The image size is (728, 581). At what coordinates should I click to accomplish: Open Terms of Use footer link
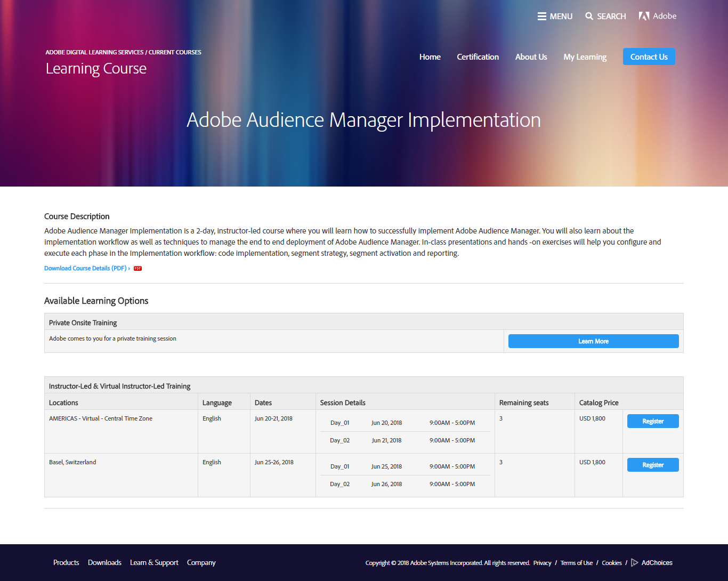(577, 563)
